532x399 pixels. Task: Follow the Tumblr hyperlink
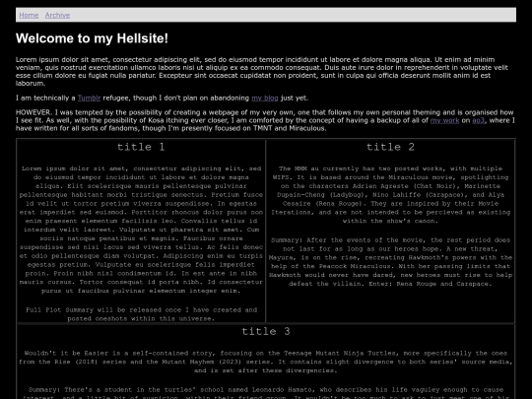click(x=89, y=99)
